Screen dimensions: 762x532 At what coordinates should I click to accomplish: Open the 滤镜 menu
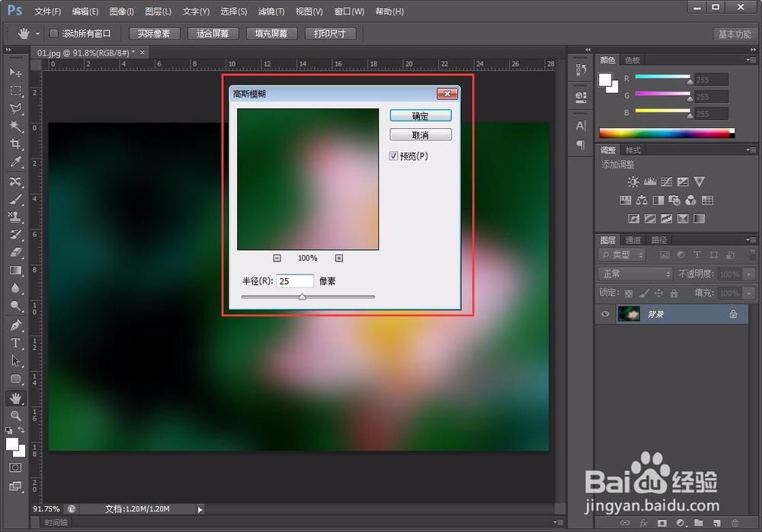pos(271,11)
